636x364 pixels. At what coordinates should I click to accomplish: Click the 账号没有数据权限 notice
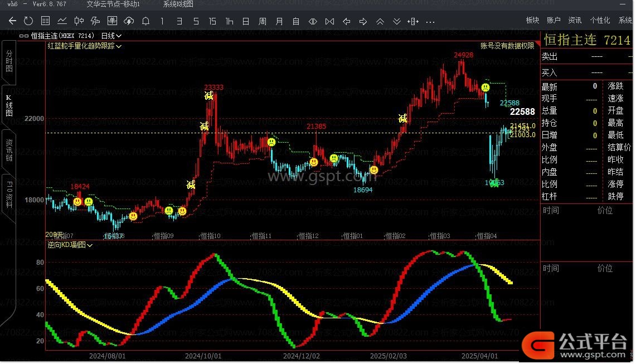pos(507,46)
